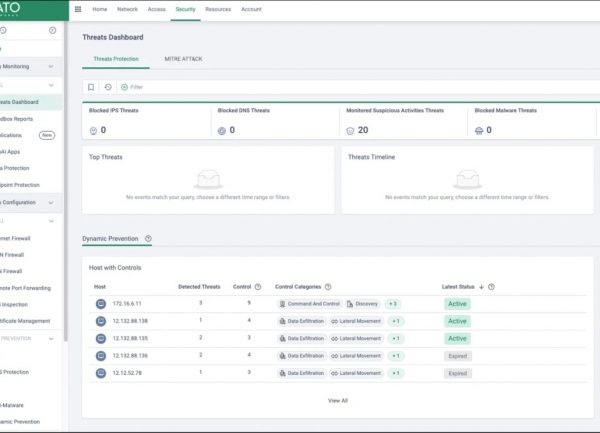This screenshot has height=433, width=600.
Task: Sort by Latest Status arrow
Action: click(481, 287)
